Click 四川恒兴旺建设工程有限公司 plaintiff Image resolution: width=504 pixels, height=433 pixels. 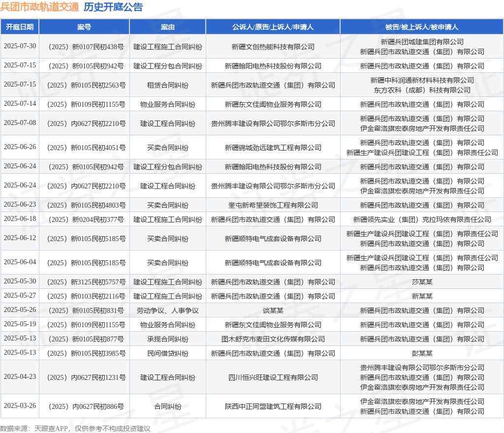click(x=273, y=377)
